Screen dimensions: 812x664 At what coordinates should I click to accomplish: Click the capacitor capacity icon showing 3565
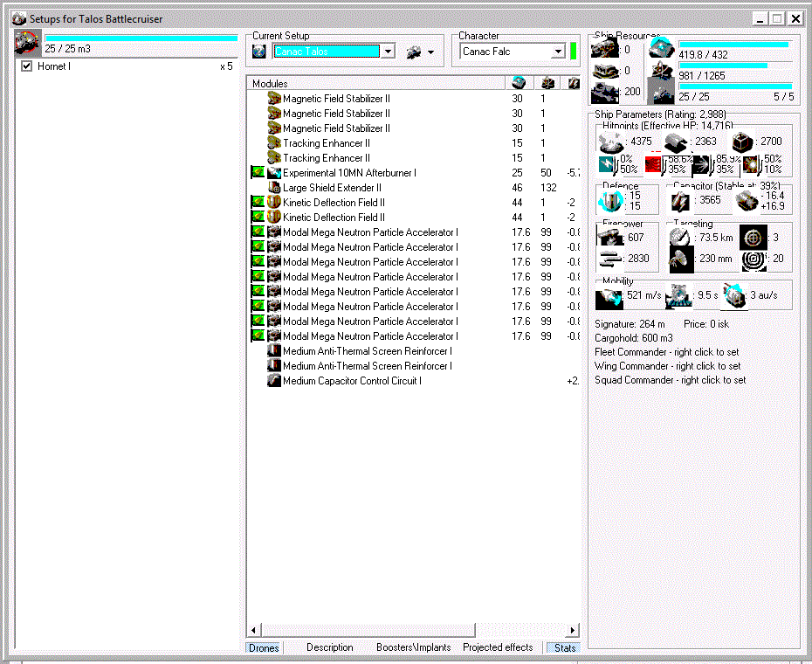pyautogui.click(x=680, y=201)
